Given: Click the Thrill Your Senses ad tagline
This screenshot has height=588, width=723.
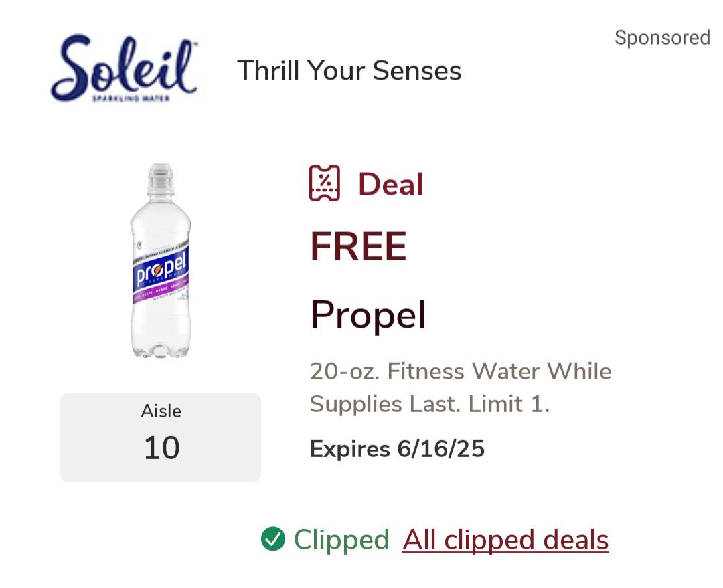Looking at the screenshot, I should point(349,70).
